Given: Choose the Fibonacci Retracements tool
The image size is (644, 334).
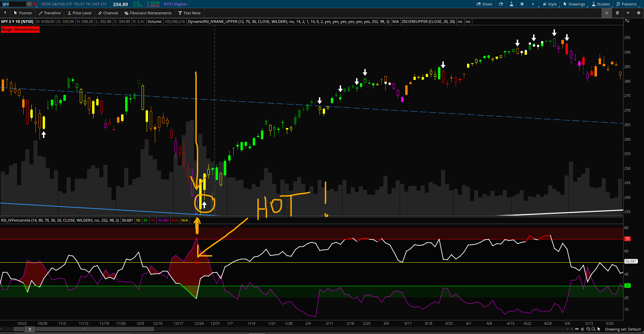Looking at the screenshot, I should [148, 13].
